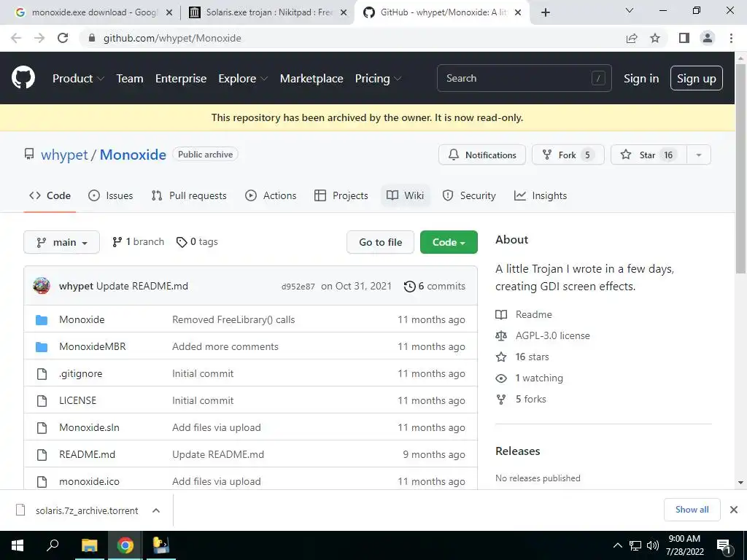The height and width of the screenshot is (560, 747).
Task: Click the Sign up button
Action: click(x=697, y=79)
